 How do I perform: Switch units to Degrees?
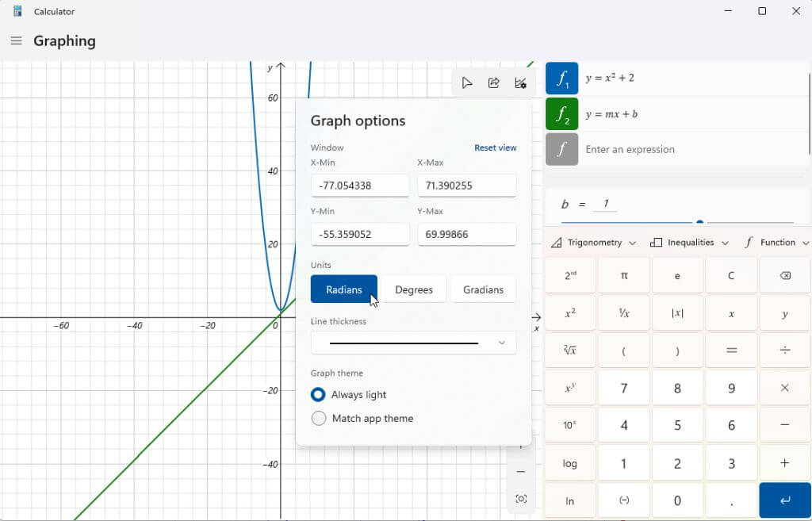pyautogui.click(x=414, y=289)
